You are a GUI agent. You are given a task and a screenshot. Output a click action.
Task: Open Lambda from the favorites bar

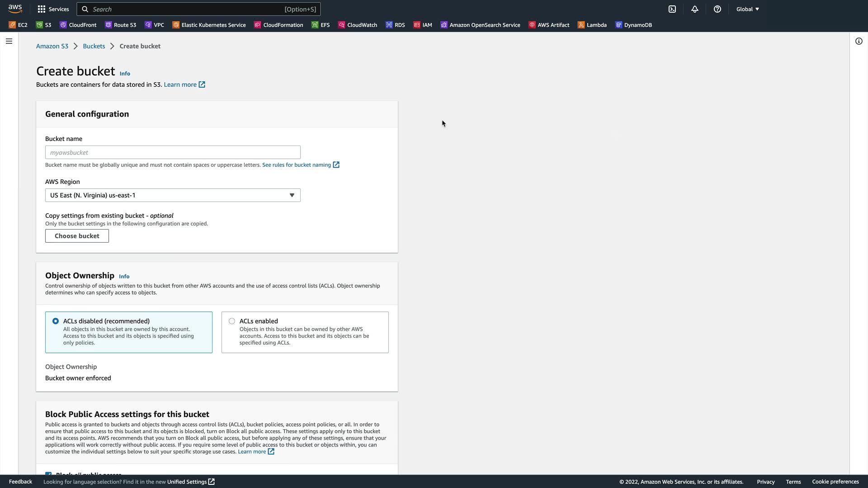592,25
